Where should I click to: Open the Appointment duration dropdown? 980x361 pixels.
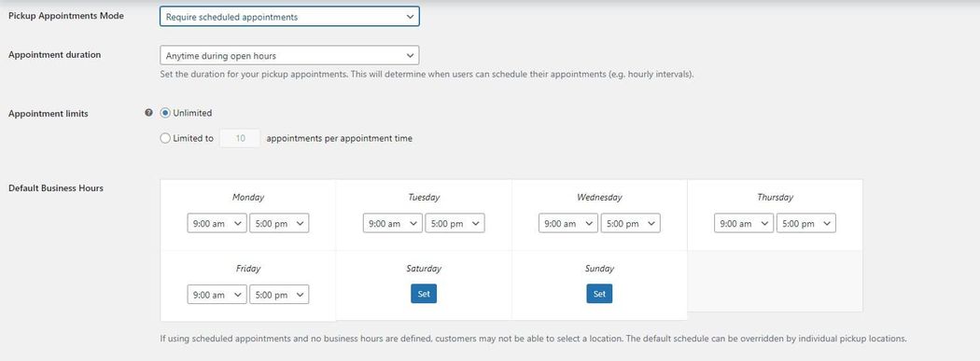click(289, 56)
